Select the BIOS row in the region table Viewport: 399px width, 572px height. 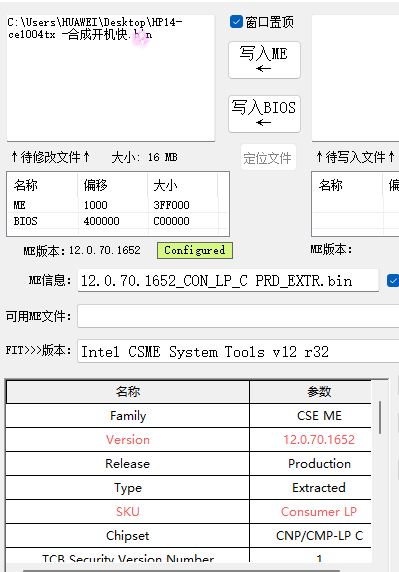(117, 221)
